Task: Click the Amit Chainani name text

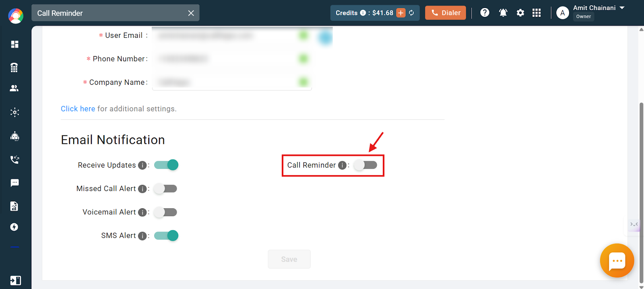Action: pyautogui.click(x=594, y=8)
